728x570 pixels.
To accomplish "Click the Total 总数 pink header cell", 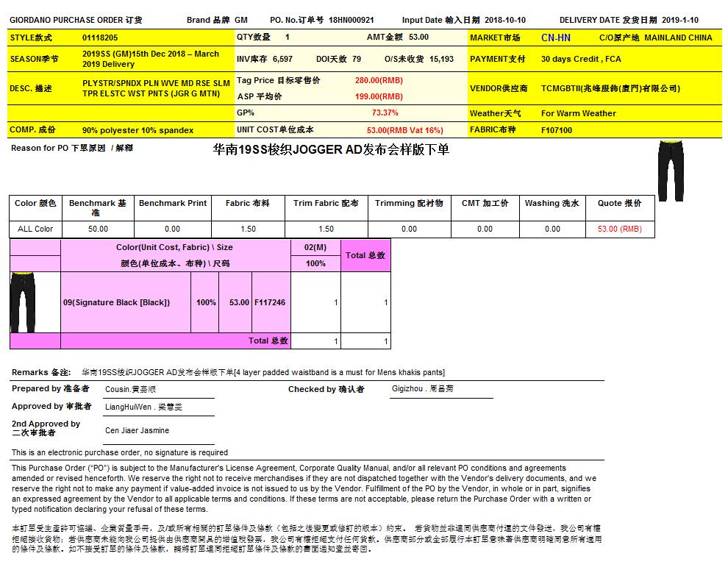I will 365,255.
